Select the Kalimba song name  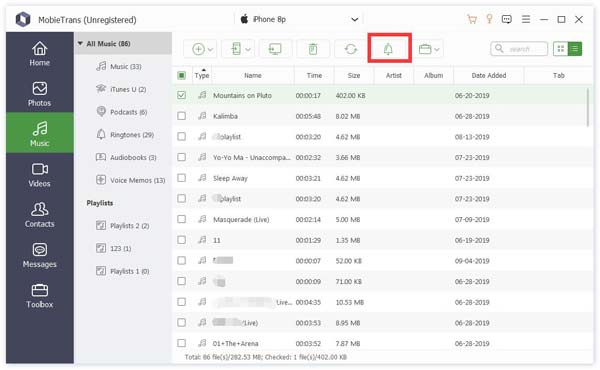coord(225,116)
